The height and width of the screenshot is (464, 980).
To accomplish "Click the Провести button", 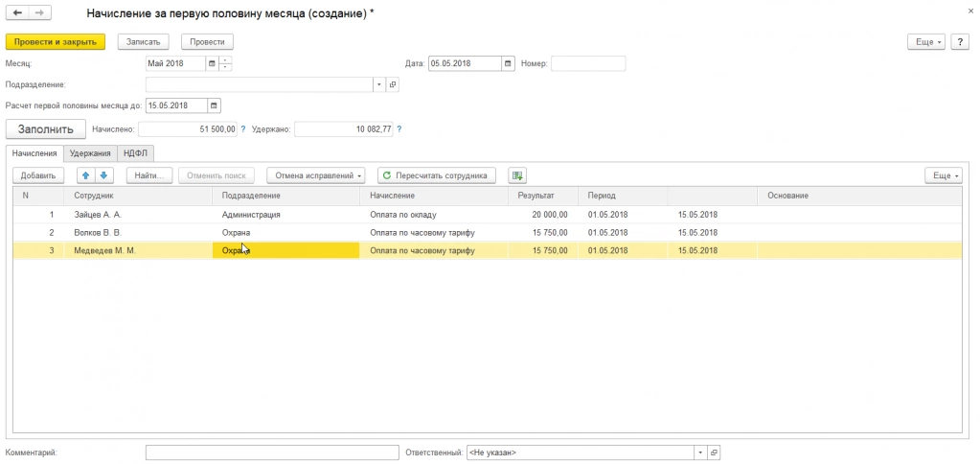I will pyautogui.click(x=207, y=42).
